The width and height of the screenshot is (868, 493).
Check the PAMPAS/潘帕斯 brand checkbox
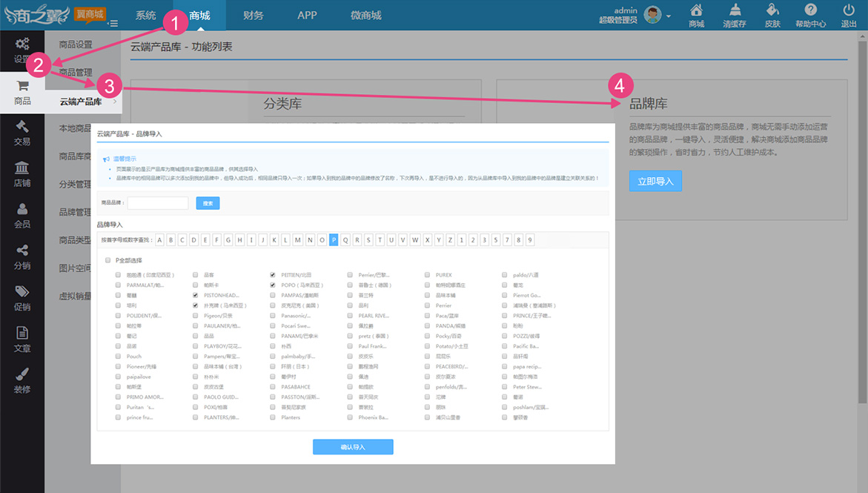(x=272, y=295)
